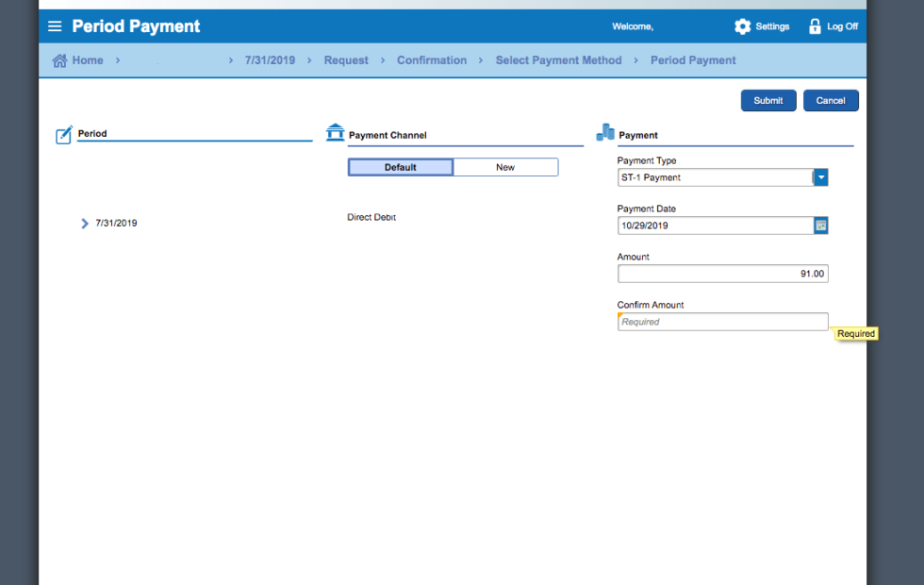The width and height of the screenshot is (924, 585).
Task: Open the Confirmation breadcrumb link
Action: click(432, 60)
